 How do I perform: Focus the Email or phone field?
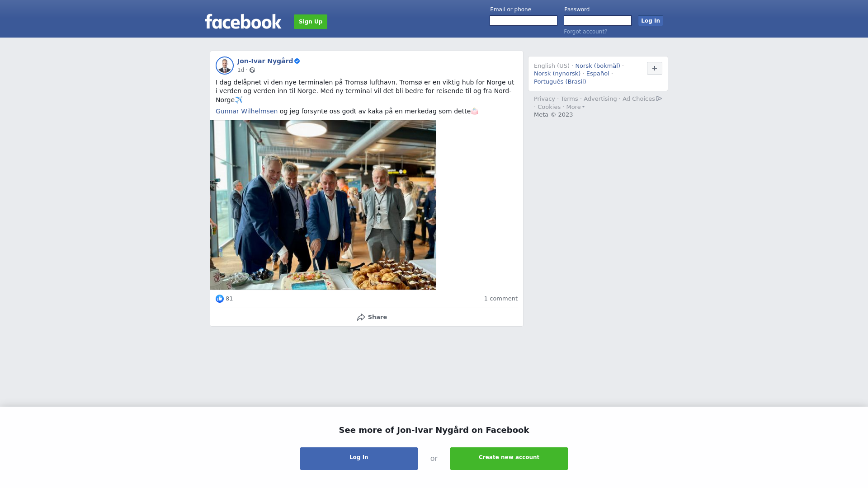[524, 21]
